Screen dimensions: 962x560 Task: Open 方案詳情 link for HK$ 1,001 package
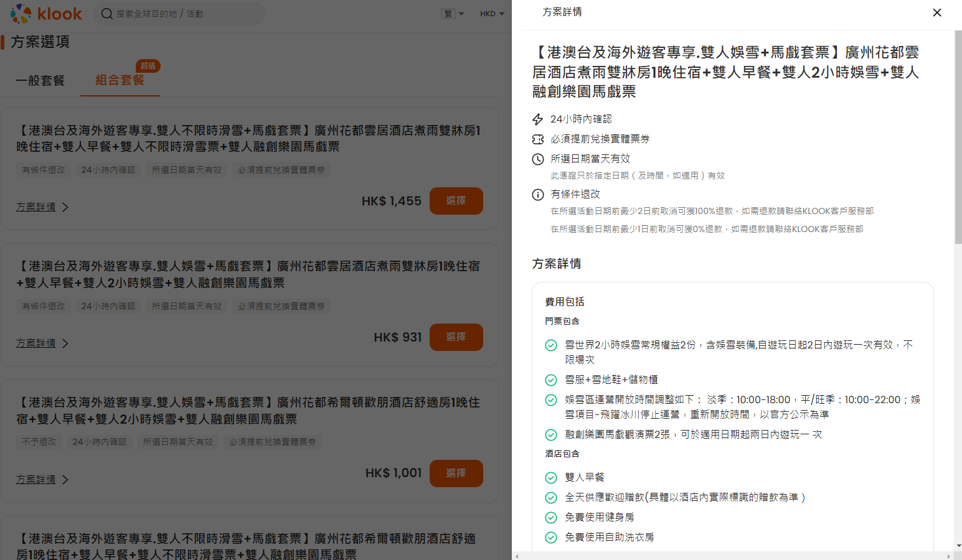pos(36,479)
